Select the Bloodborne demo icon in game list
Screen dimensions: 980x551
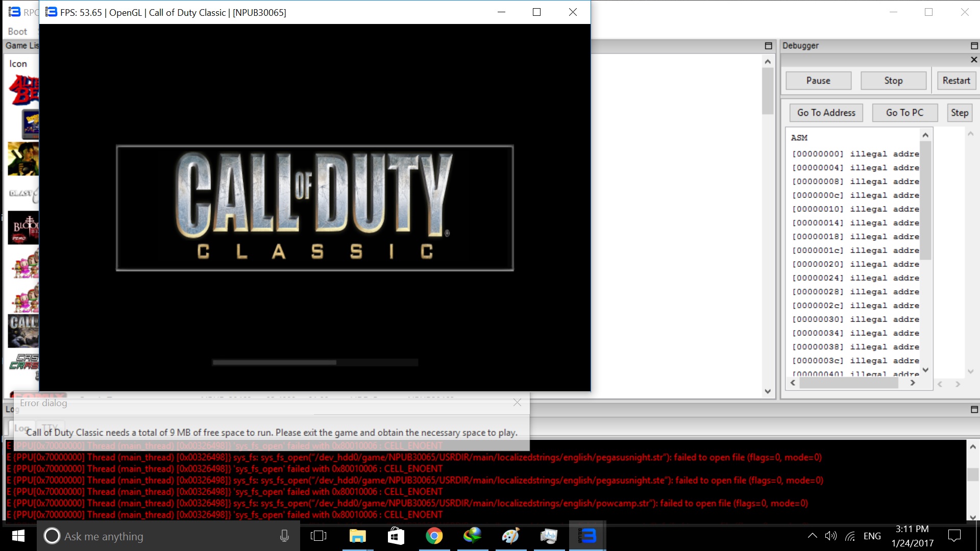tap(23, 227)
